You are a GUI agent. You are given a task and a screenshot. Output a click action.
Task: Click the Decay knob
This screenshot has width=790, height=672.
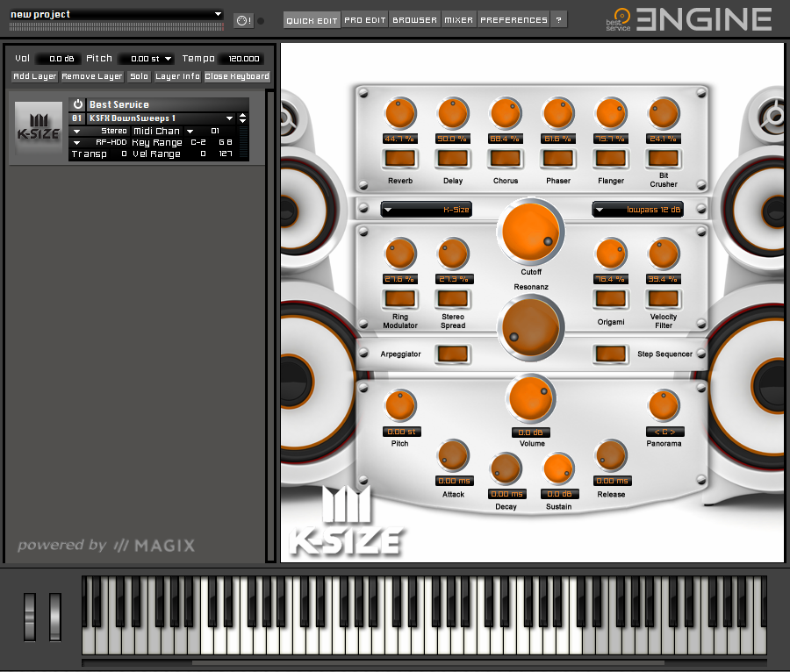coord(506,468)
